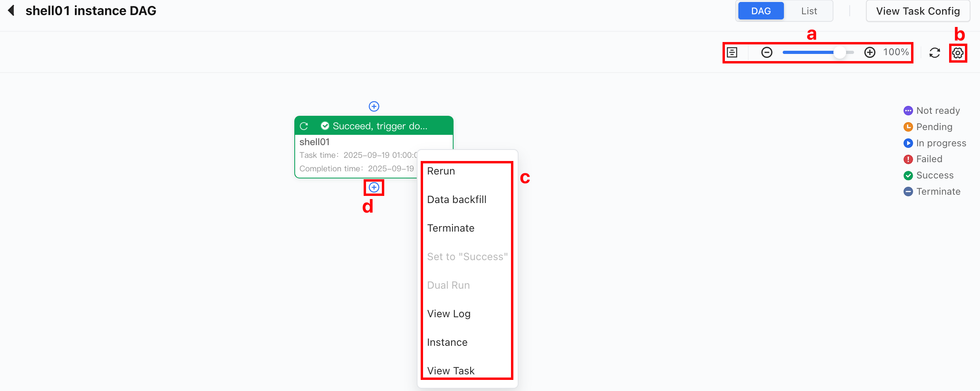The height and width of the screenshot is (391, 980).
Task: Zoom in using the plus circle icon
Action: tap(870, 52)
